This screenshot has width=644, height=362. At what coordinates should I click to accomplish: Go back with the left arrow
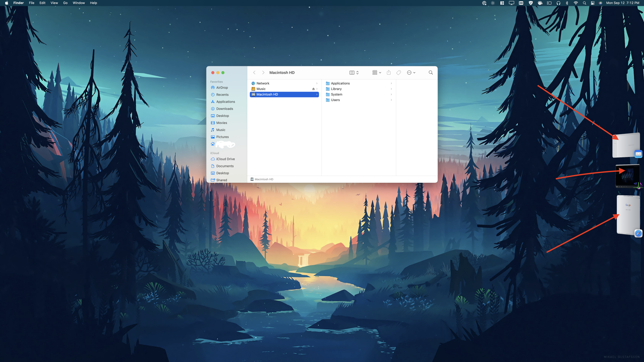[x=254, y=73]
